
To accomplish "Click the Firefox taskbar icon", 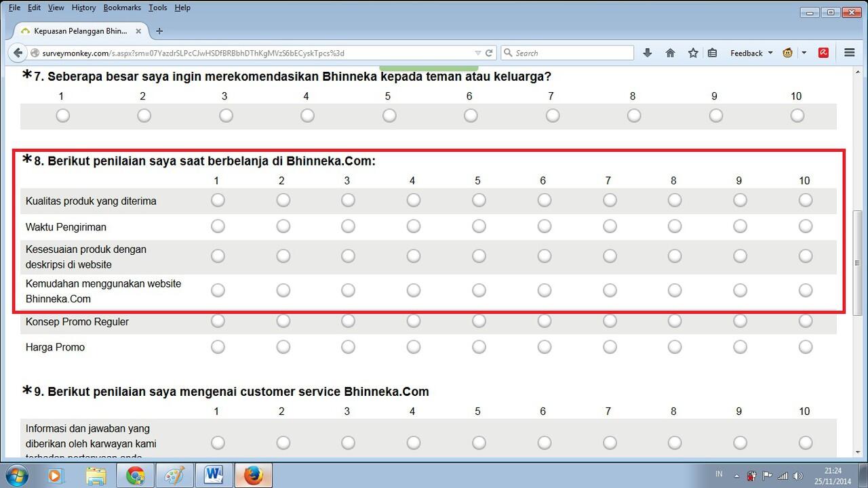I will click(x=253, y=476).
